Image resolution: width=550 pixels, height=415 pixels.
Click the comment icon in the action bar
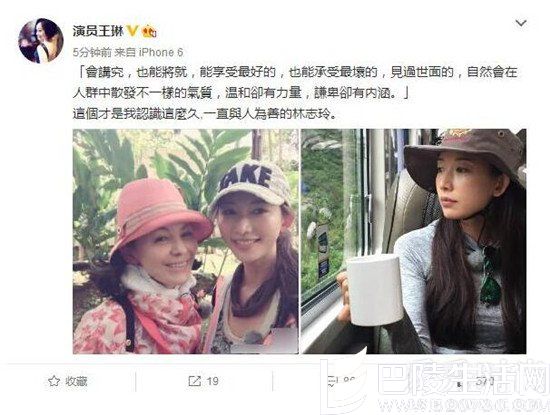pyautogui.click(x=330, y=381)
